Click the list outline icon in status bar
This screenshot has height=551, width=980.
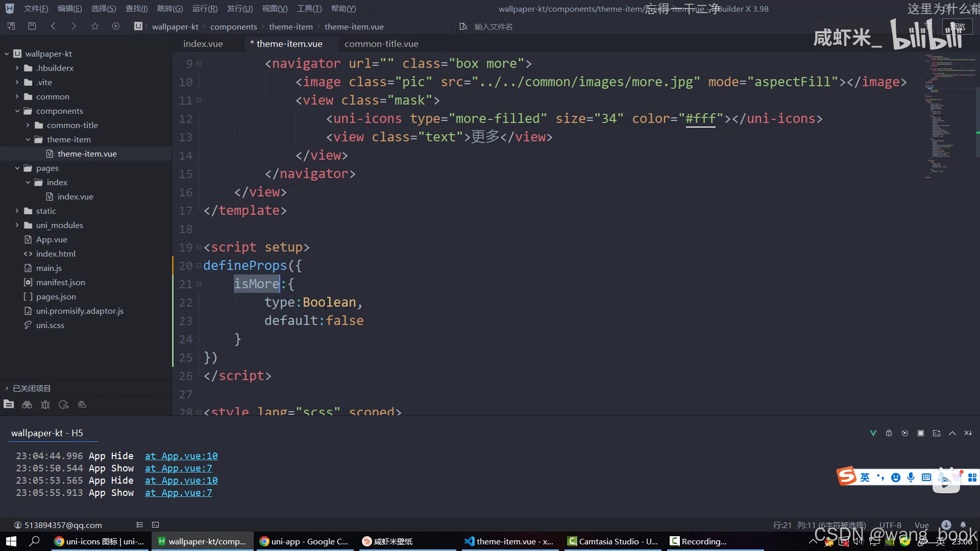[x=140, y=525]
